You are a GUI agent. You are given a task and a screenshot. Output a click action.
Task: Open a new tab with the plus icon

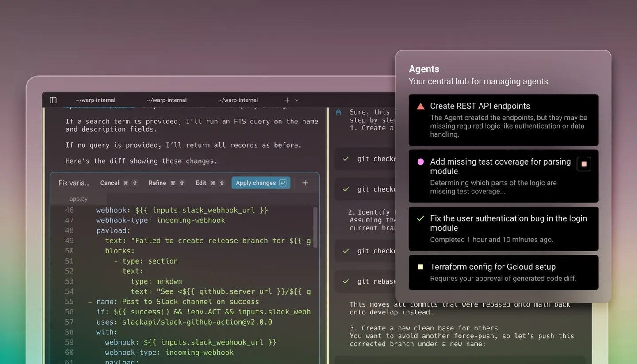pyautogui.click(x=287, y=100)
